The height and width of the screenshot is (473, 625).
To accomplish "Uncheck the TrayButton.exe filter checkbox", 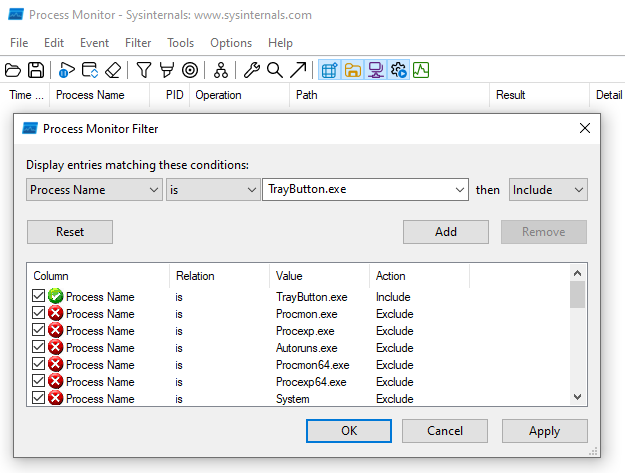I will (38, 296).
